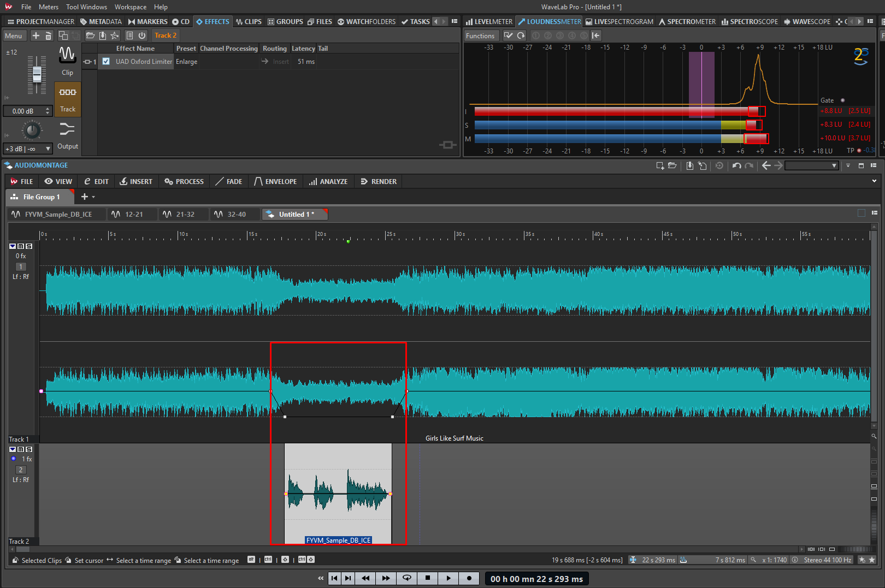Bypass all effects with the power icon
885x588 pixels.
[142, 35]
